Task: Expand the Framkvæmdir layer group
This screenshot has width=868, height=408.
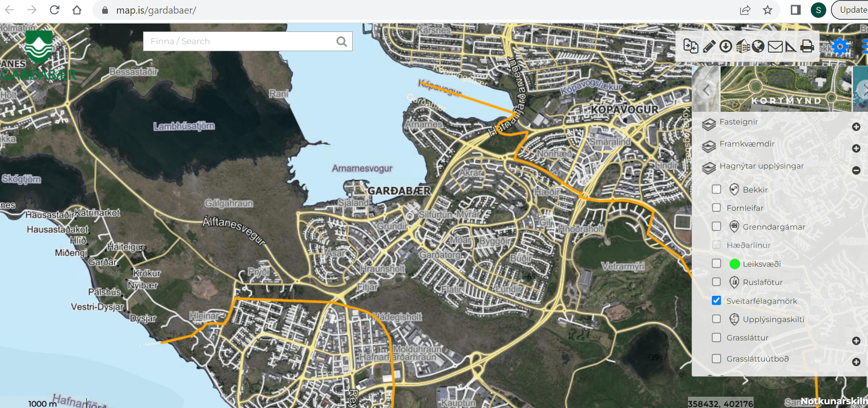Action: pyautogui.click(x=856, y=148)
